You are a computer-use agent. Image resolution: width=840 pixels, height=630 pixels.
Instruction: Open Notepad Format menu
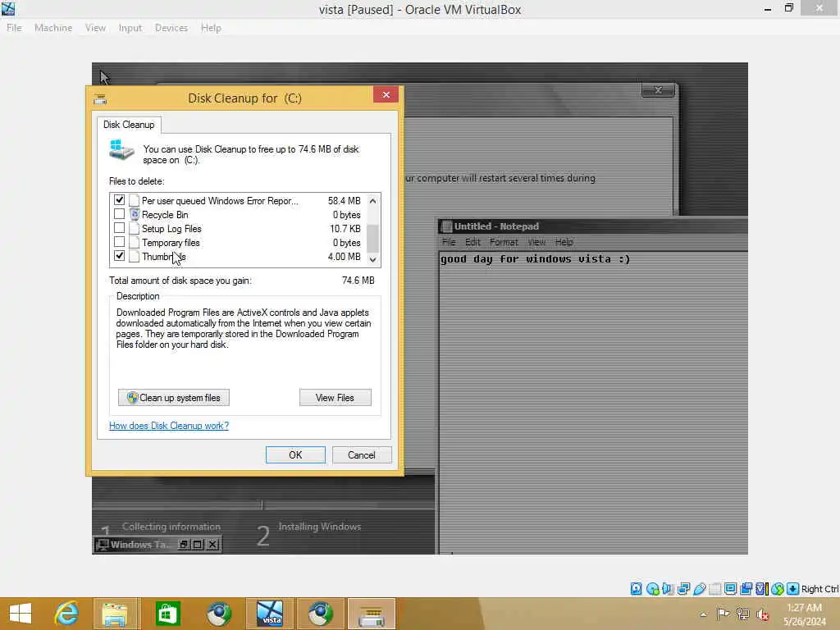point(504,242)
